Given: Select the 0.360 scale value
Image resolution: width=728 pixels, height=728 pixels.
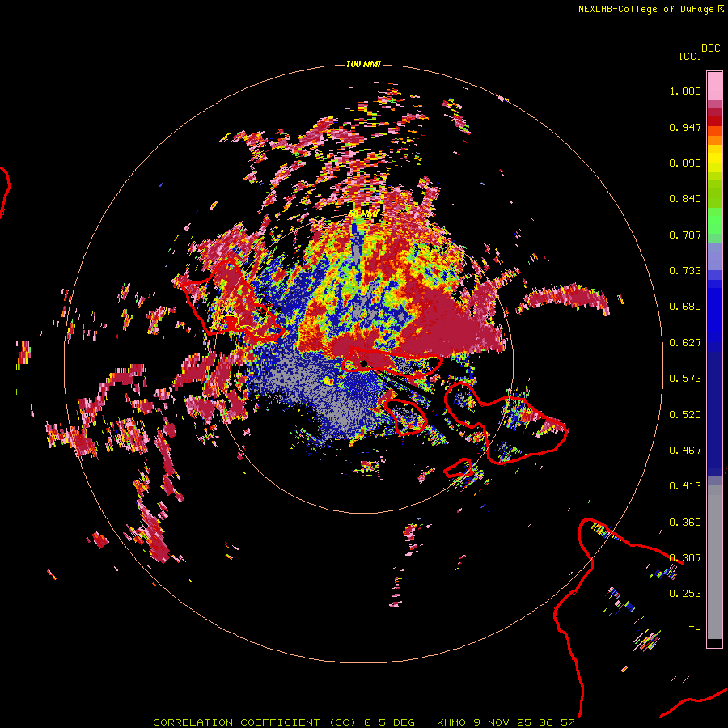Looking at the screenshot, I should click(685, 523).
